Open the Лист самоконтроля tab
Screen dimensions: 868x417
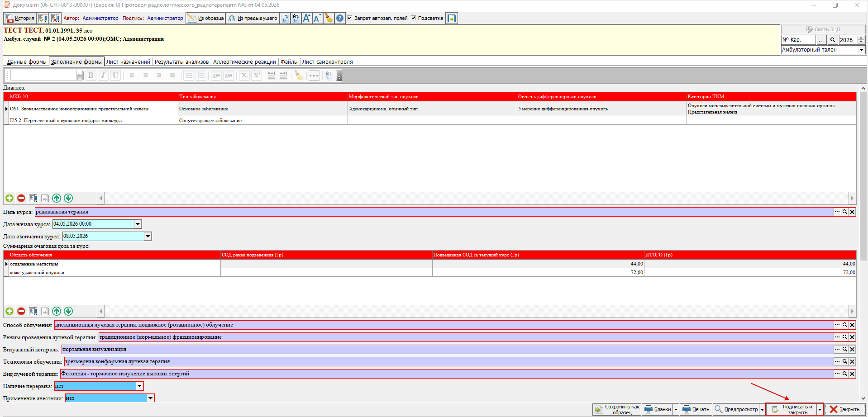coord(327,62)
